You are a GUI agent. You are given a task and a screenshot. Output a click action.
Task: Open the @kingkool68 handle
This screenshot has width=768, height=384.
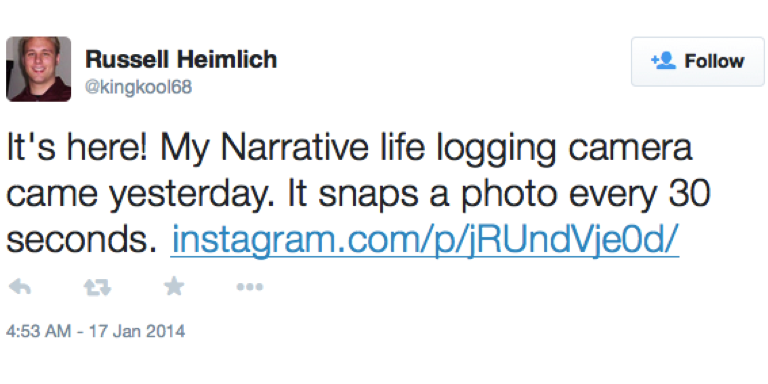click(139, 87)
